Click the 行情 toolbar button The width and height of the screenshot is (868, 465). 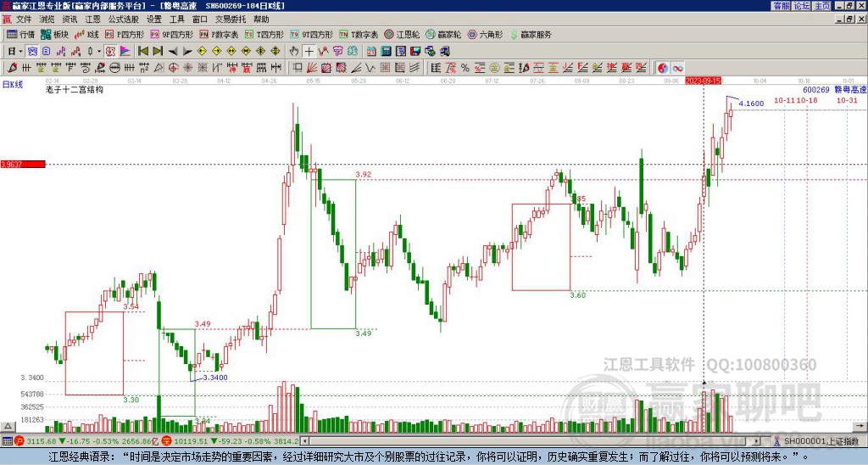pos(20,34)
